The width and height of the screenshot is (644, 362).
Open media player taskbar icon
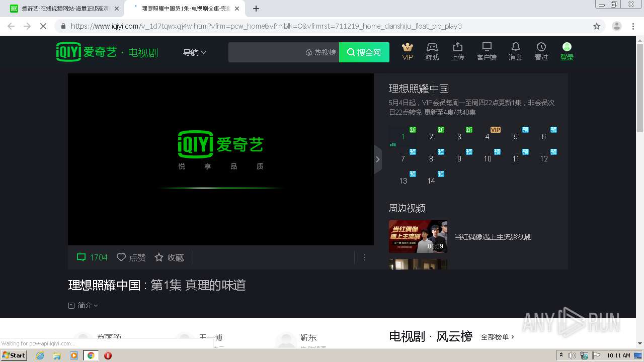[74, 355]
